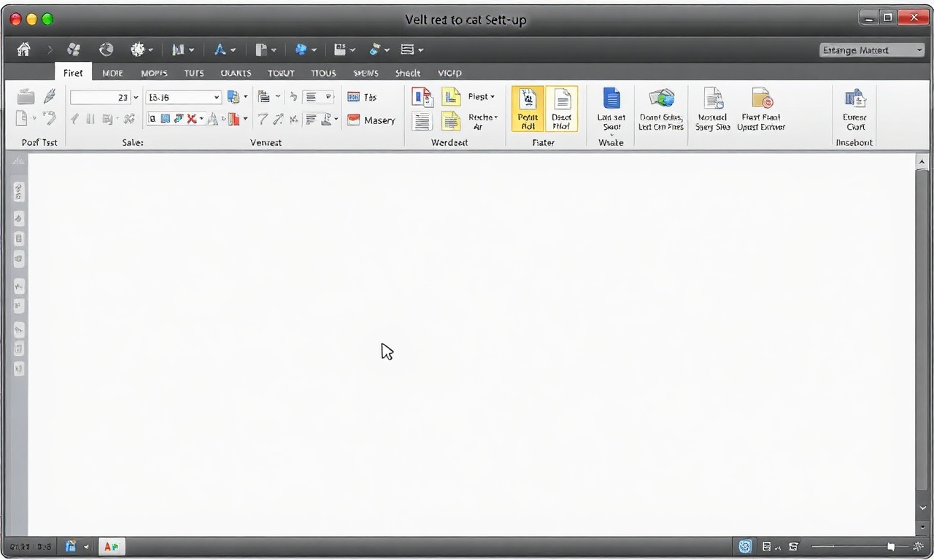Click the Flest Fiaot folder icon with red badge

click(761, 98)
